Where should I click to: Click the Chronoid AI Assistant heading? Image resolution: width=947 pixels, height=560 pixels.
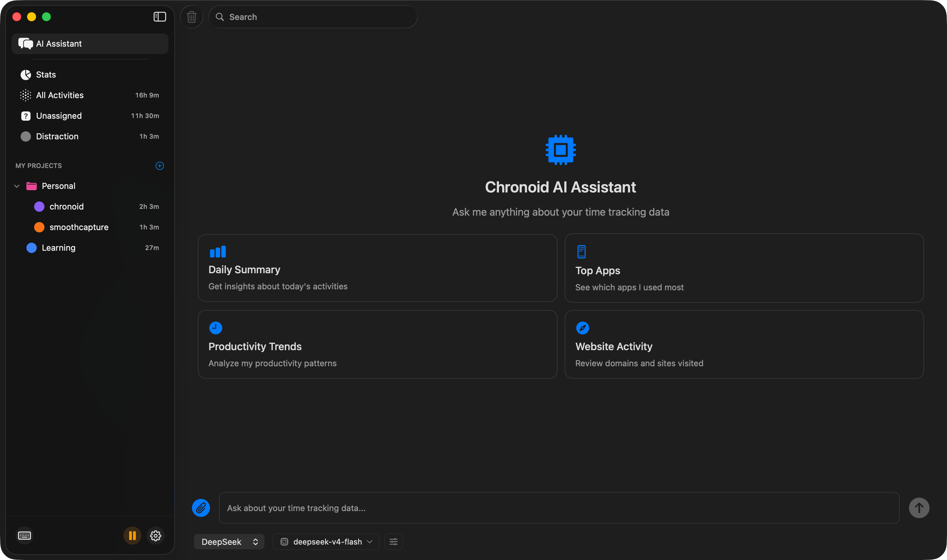coord(560,187)
